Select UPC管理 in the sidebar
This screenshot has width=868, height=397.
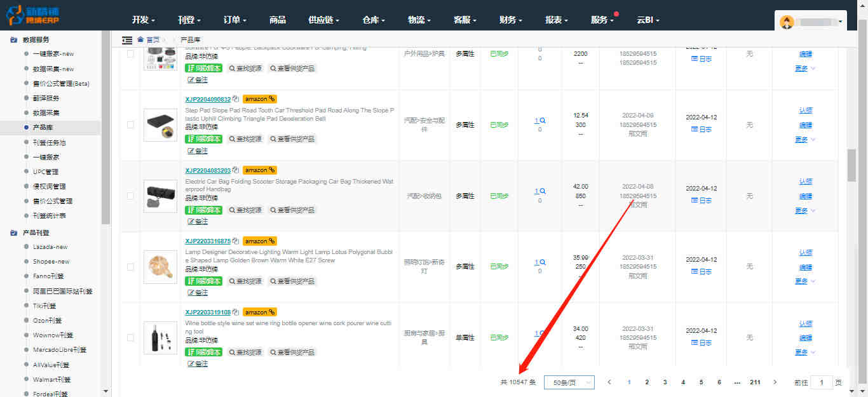point(46,172)
